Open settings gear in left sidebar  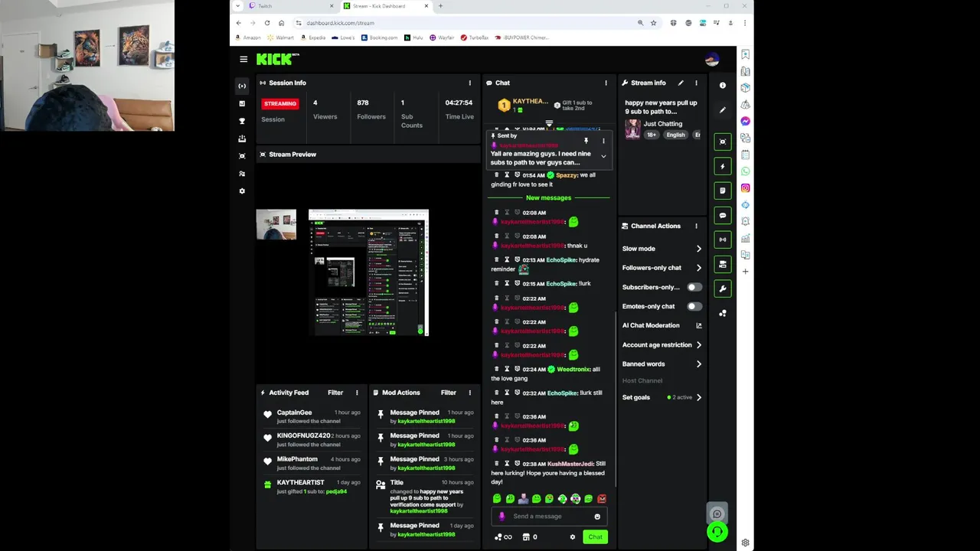click(x=242, y=191)
